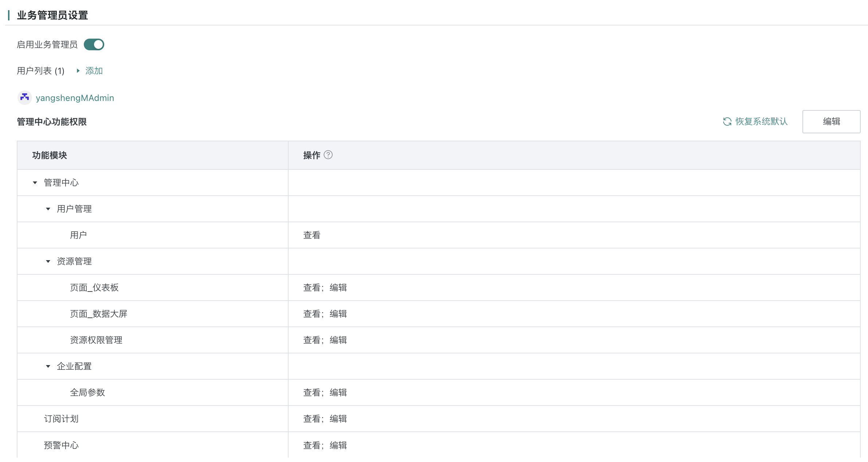Select the 页面_数据大屏 row
Screen dimensions: 868x462
click(98, 314)
